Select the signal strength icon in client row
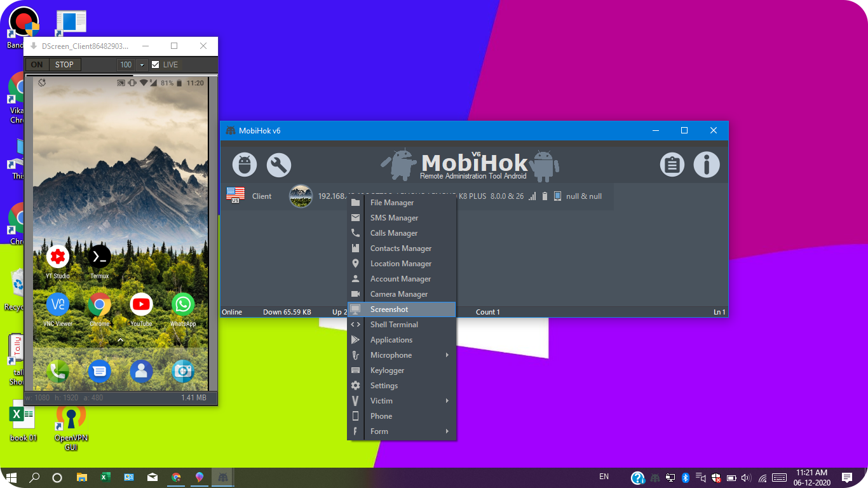Image resolution: width=868 pixels, height=488 pixels. (532, 196)
